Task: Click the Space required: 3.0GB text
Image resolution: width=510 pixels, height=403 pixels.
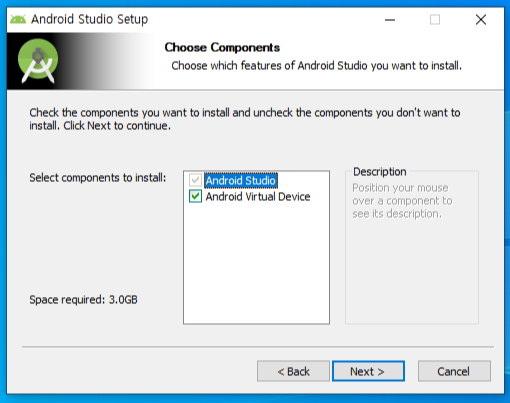Action: [x=83, y=300]
